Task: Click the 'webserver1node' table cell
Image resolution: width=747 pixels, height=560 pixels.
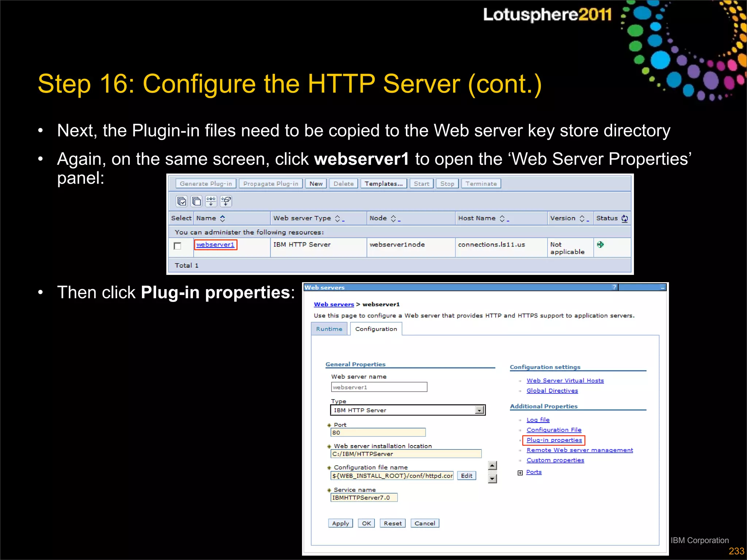Action: [x=411, y=248]
